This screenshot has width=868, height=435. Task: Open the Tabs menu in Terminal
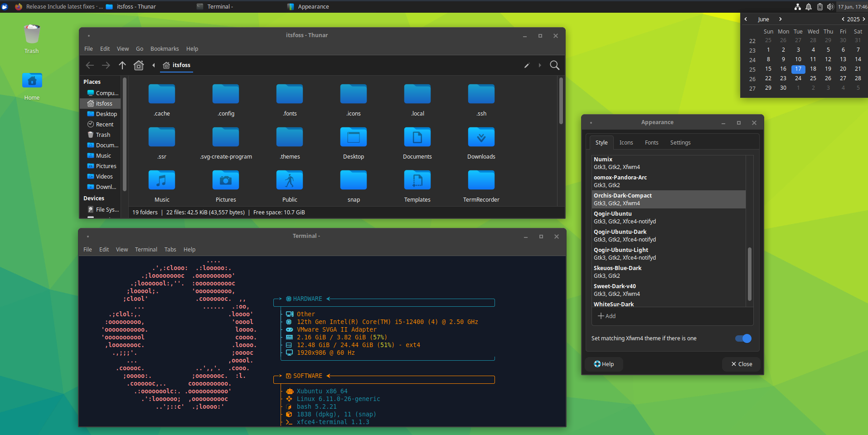(170, 250)
